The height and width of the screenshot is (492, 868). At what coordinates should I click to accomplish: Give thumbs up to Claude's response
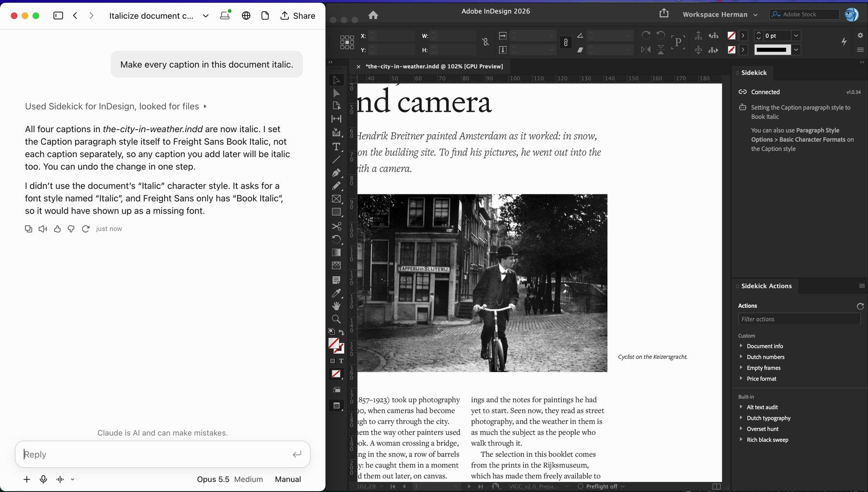point(57,229)
